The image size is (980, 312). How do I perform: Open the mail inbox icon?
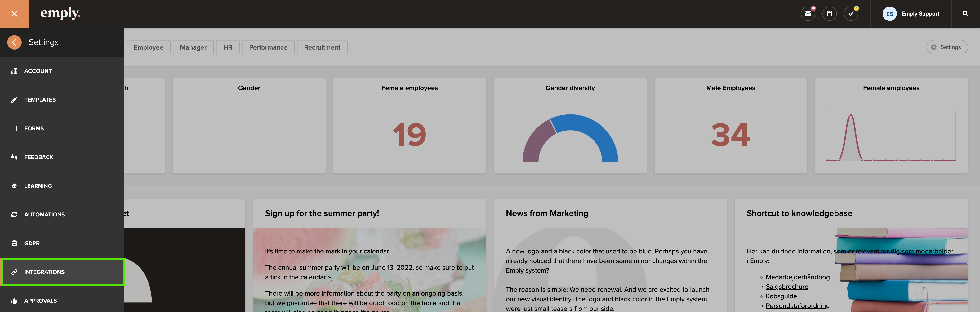[x=808, y=14]
